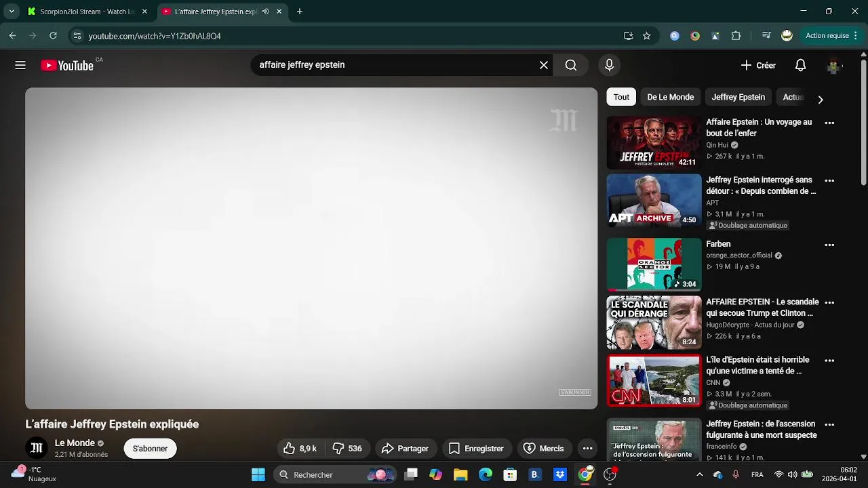Go to the YouTube home logo
The width and height of the screenshot is (868, 488).
coord(67,65)
